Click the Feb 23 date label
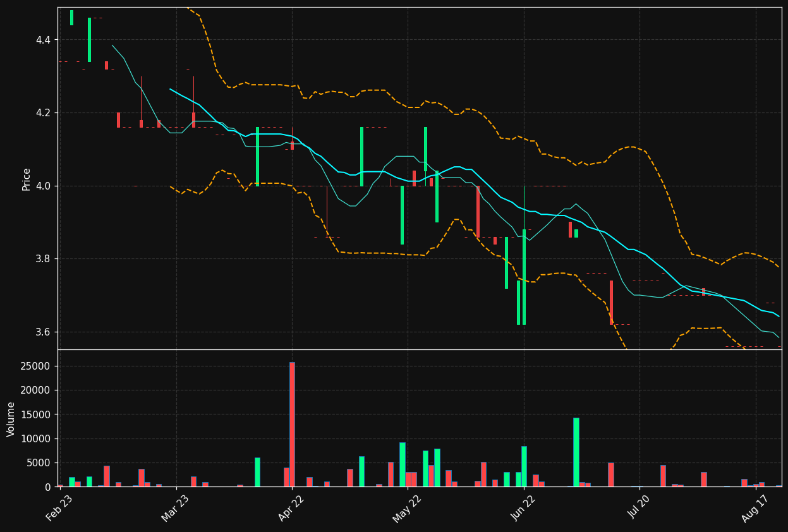 click(59, 509)
